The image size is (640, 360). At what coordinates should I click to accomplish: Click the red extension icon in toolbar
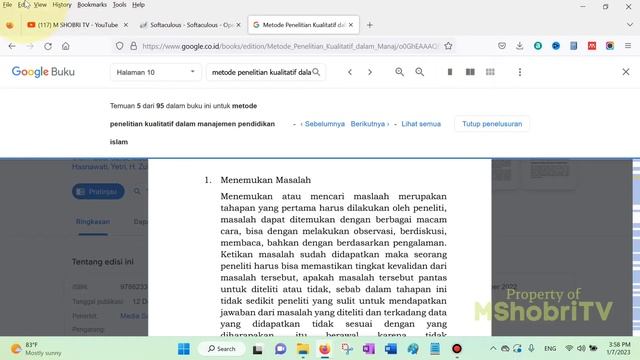592,46
